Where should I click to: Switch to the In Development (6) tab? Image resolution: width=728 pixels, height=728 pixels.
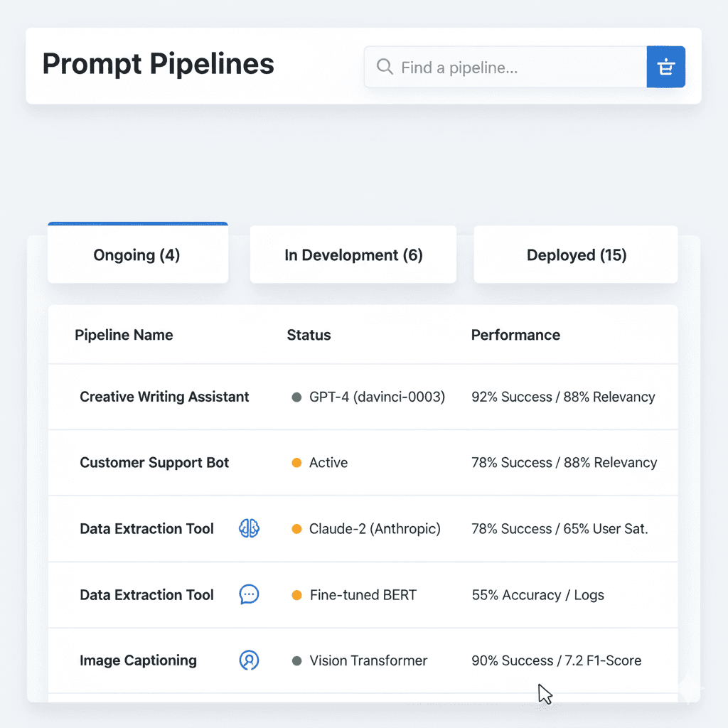tap(353, 255)
